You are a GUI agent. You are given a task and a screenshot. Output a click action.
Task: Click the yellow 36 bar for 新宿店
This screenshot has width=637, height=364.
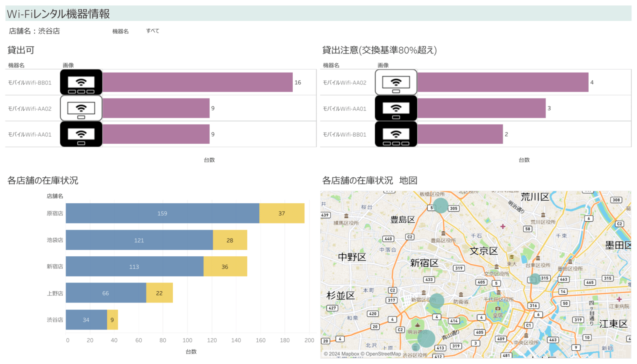[x=225, y=267]
